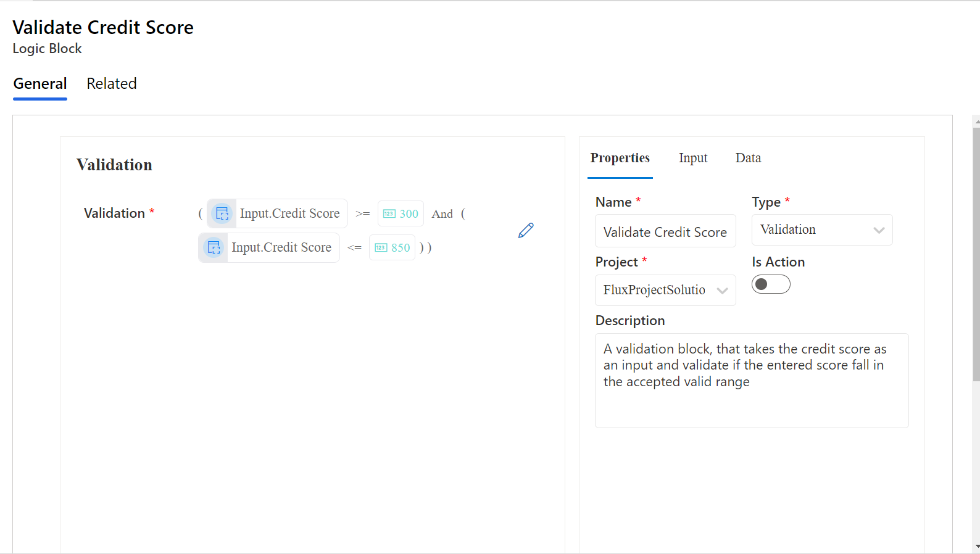Click the >= operator in expression
This screenshot has height=554, width=980.
[363, 213]
